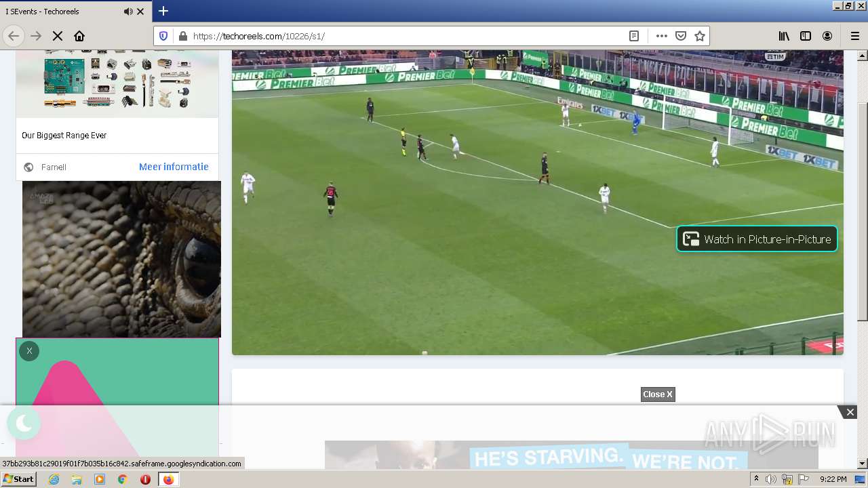Click Watch in Picture-in-Picture button

757,239
